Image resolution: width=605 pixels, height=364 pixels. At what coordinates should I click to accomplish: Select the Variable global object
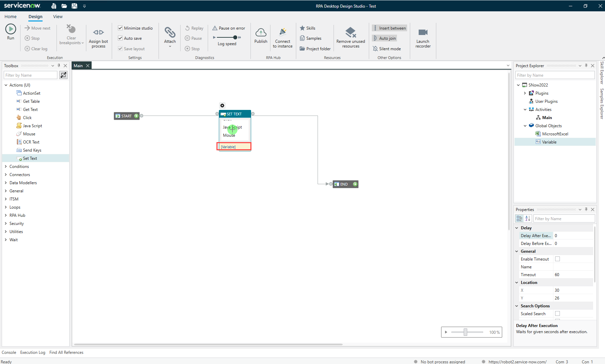tap(549, 142)
